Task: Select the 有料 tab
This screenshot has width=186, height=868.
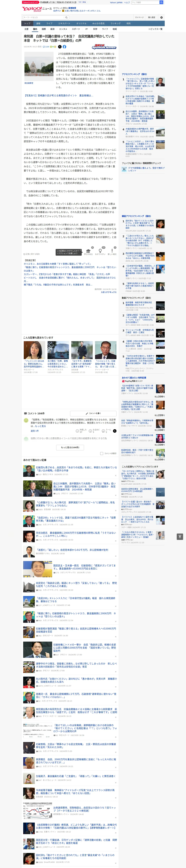Action: 128,24
